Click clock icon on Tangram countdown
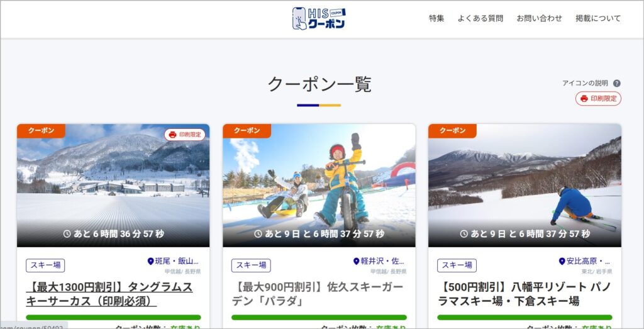 (67, 233)
